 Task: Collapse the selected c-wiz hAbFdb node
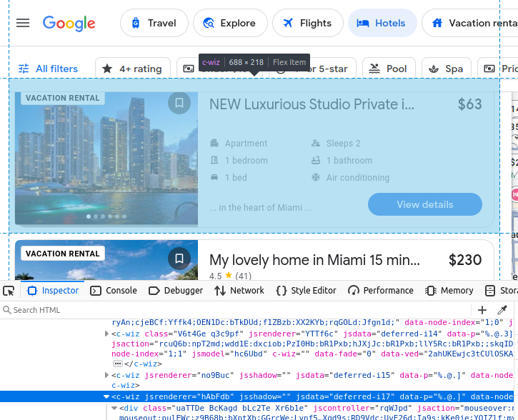[106, 396]
